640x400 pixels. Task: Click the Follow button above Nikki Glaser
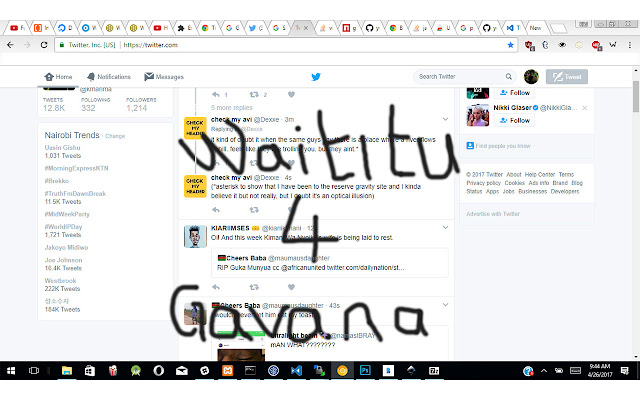[x=515, y=93]
